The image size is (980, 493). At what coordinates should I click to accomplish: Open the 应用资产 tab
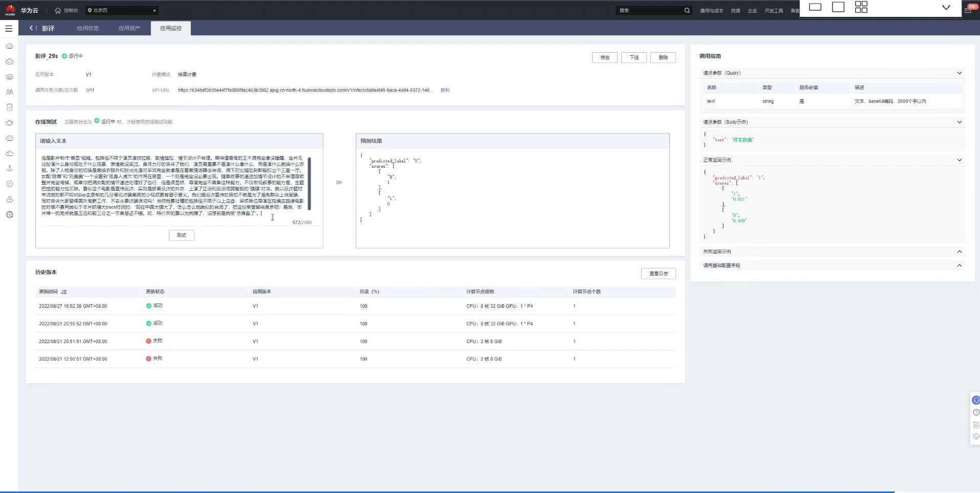pyautogui.click(x=129, y=28)
